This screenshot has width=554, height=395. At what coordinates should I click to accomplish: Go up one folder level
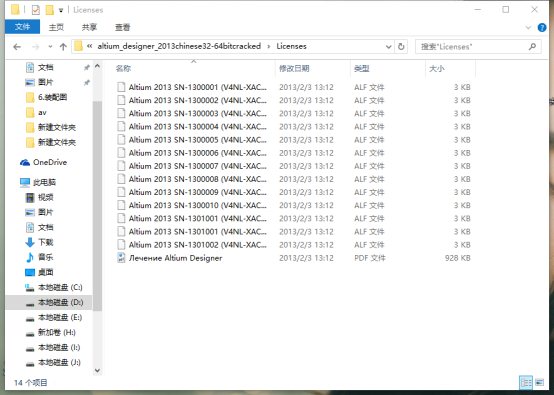pos(63,47)
